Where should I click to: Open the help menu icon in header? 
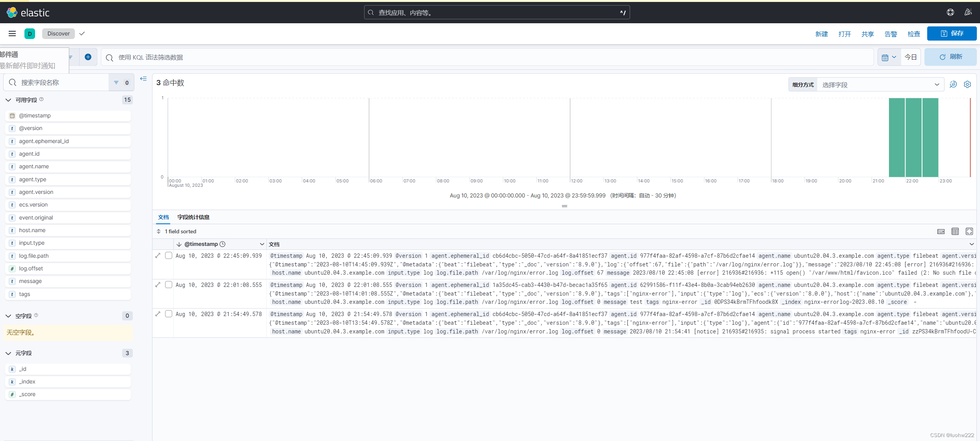coord(950,12)
